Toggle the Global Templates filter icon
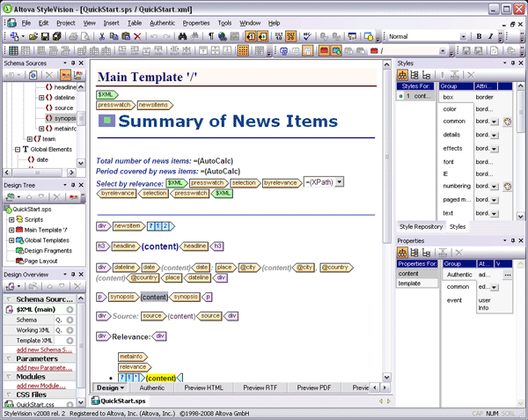Image resolution: width=528 pixels, height=420 pixels. [336, 51]
